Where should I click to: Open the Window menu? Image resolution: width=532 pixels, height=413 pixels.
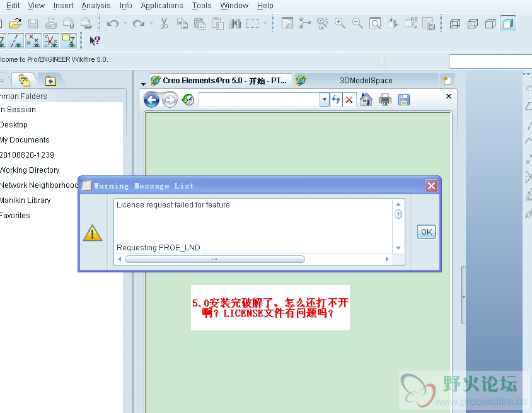[x=234, y=6]
